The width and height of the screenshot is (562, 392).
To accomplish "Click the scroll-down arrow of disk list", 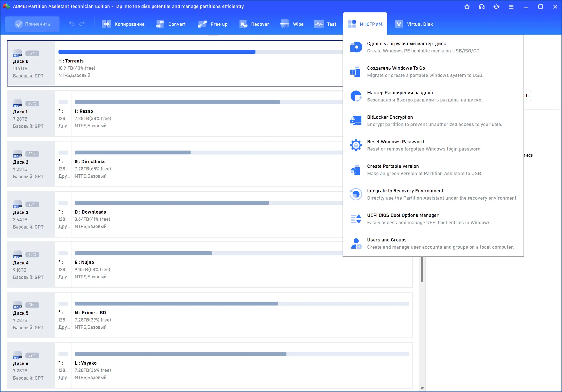I will (x=422, y=388).
